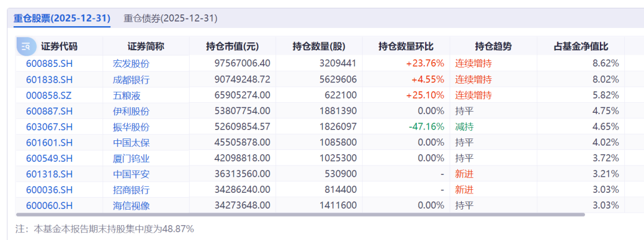Click the 招商银行 stock link
The height and width of the screenshot is (240, 644).
coord(131,190)
